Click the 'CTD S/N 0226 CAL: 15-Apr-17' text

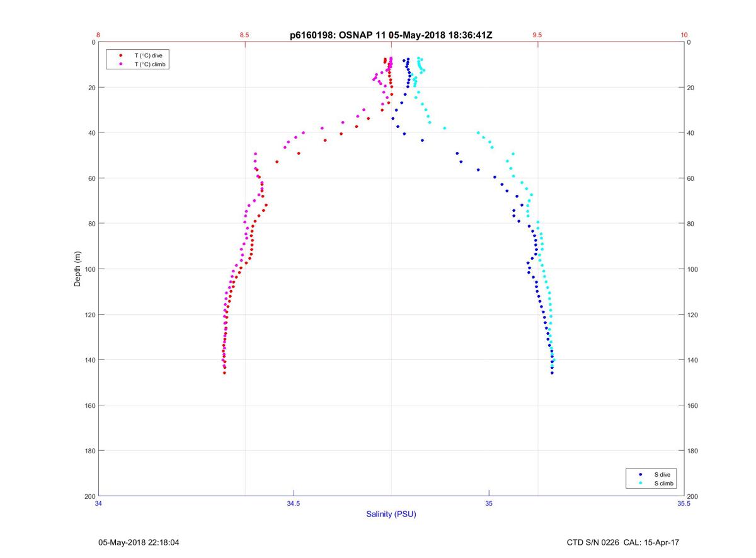(x=623, y=542)
